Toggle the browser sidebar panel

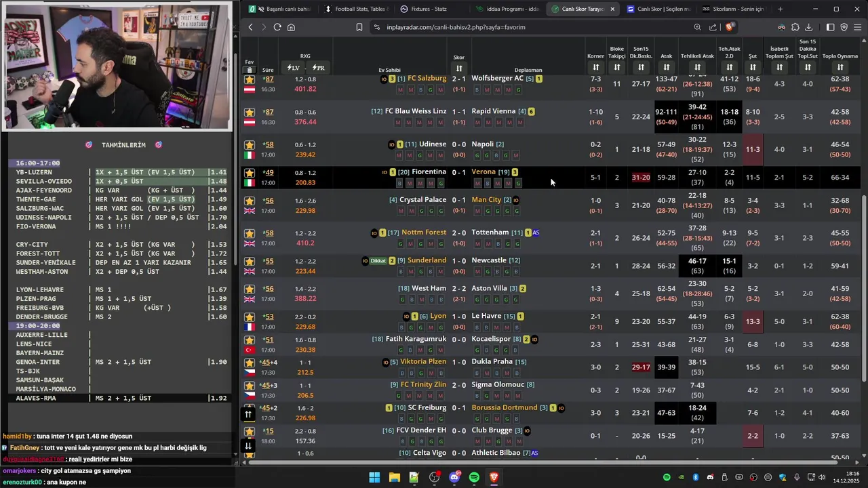(x=830, y=27)
